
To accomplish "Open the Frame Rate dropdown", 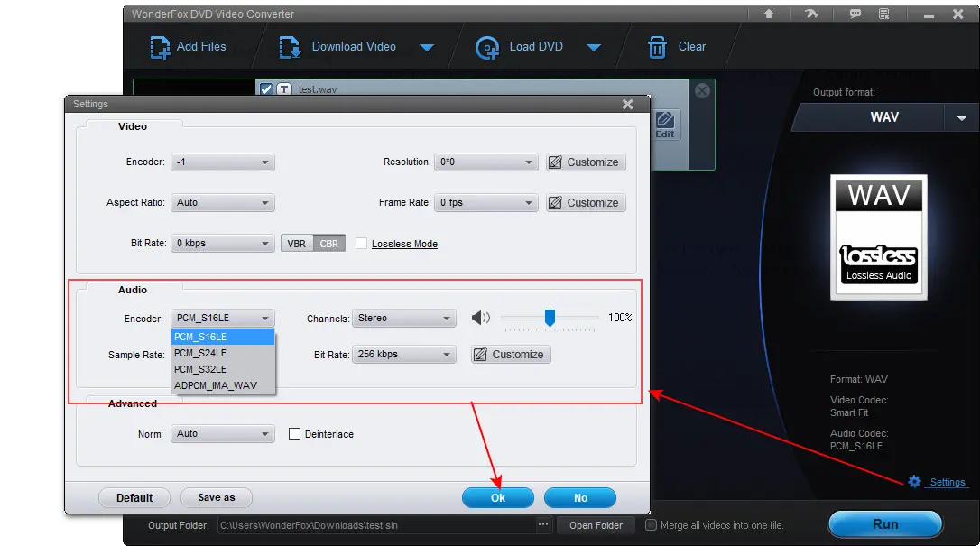I will tap(485, 202).
